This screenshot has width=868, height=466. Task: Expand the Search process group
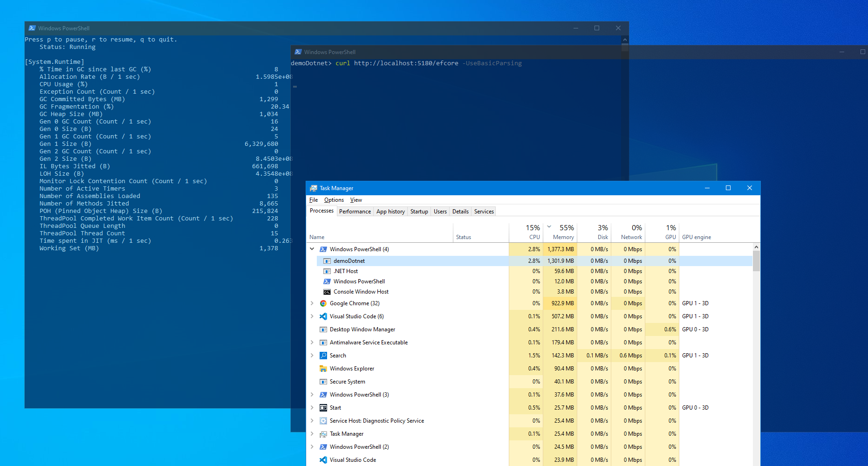(312, 356)
